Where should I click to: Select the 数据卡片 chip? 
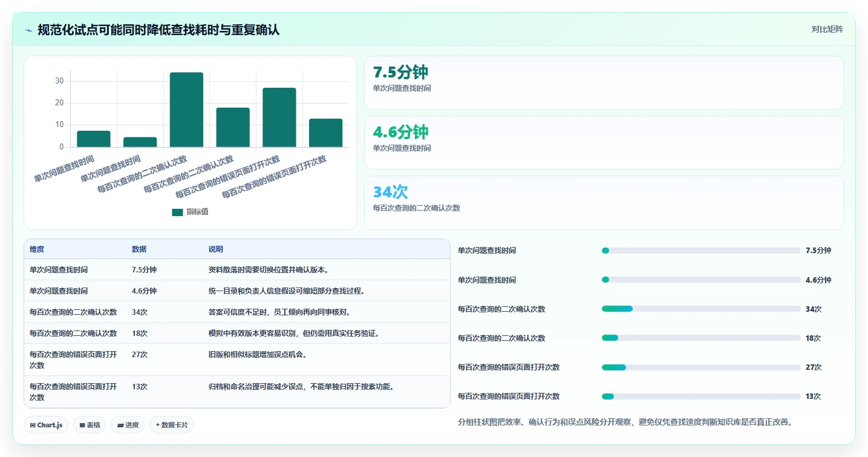[x=172, y=425]
